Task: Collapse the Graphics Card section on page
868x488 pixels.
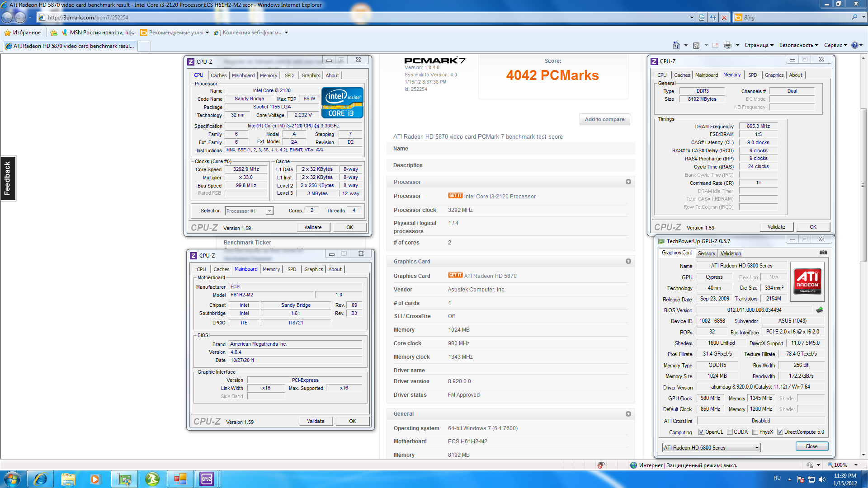Action: [628, 261]
